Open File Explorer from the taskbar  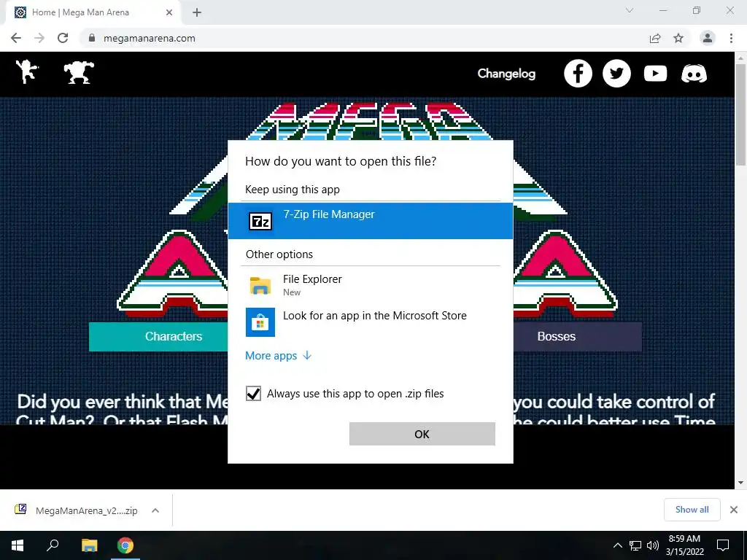pyautogui.click(x=89, y=545)
